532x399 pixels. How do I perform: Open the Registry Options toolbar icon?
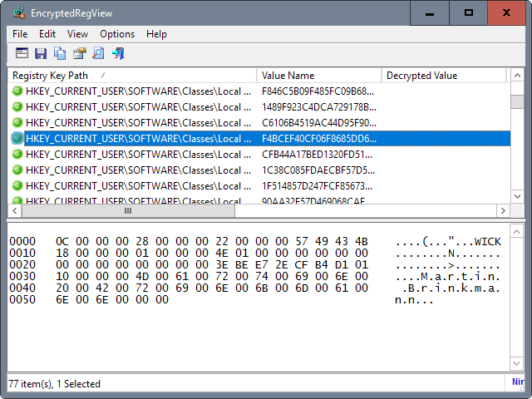22,53
